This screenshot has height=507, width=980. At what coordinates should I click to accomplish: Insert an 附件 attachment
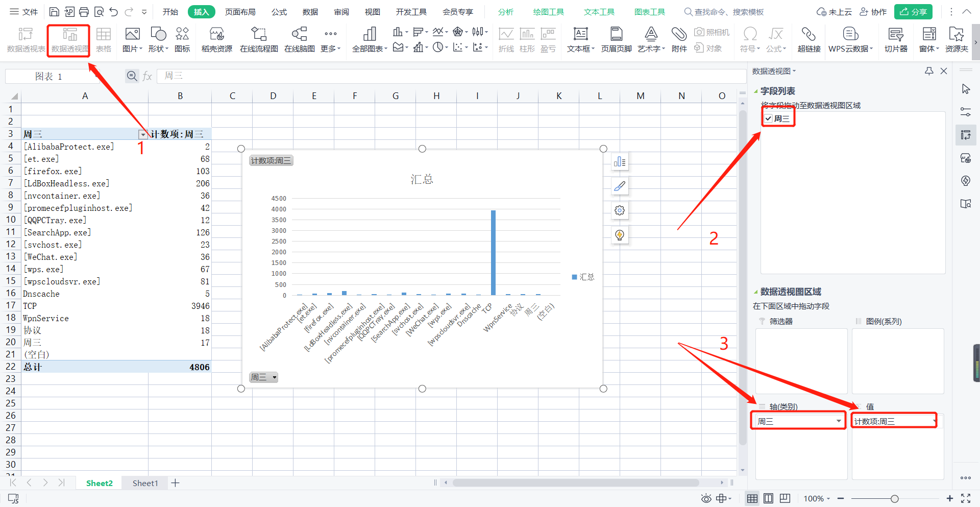pos(679,40)
